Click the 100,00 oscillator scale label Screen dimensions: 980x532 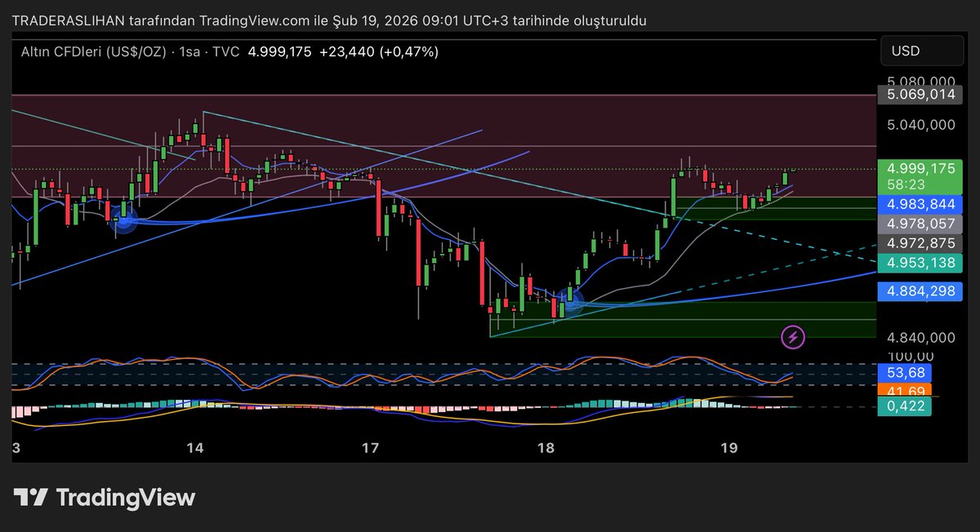(911, 356)
